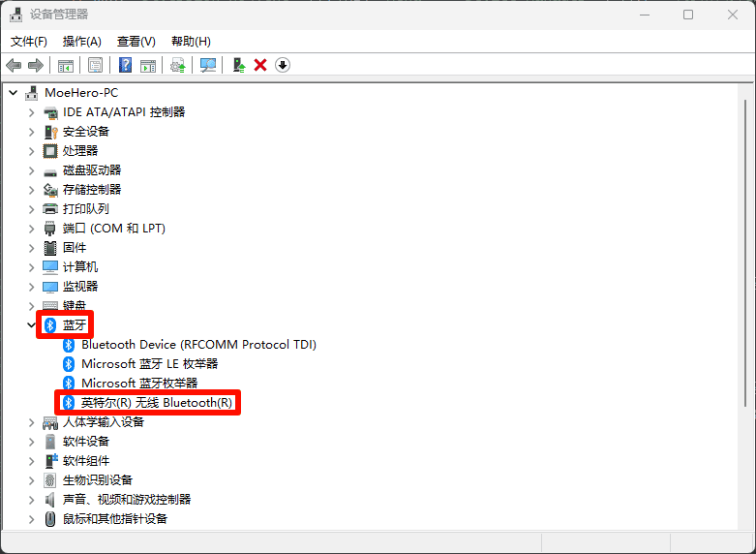This screenshot has width=756, height=554.
Task: Select the 处理器 chip icon
Action: coord(50,151)
